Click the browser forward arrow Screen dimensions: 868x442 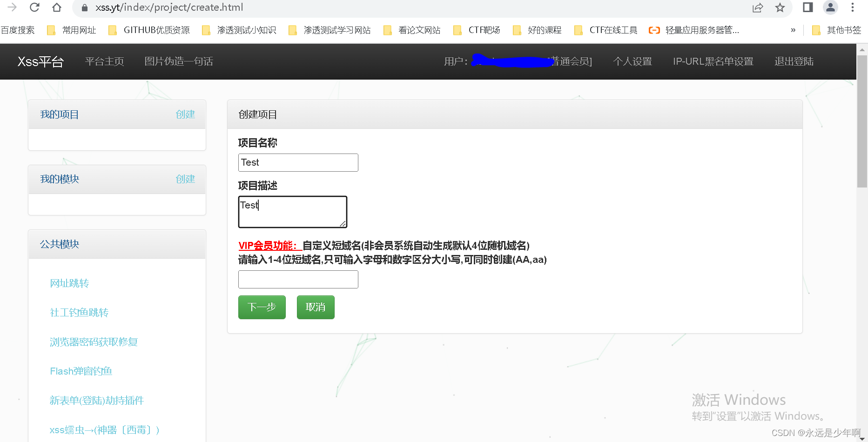[x=12, y=7]
